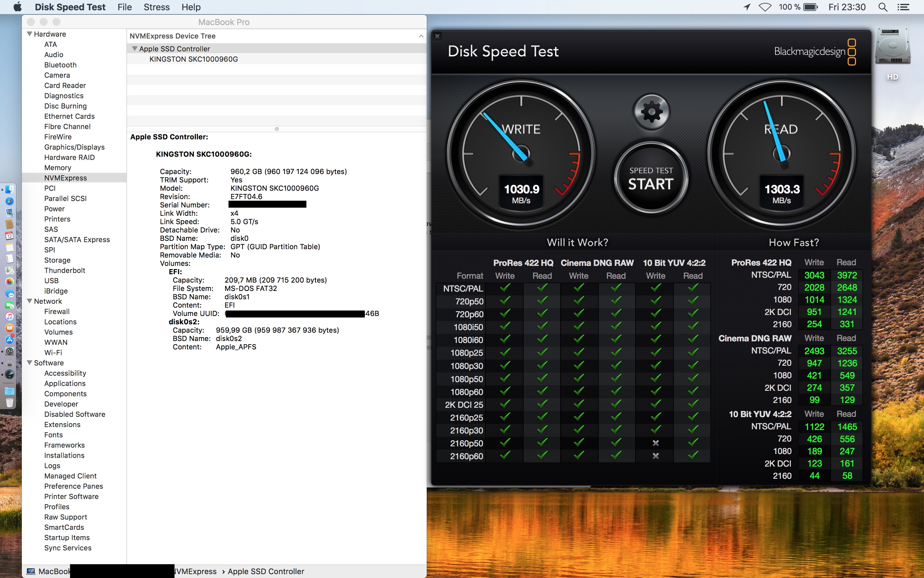The image size is (924, 578).
Task: Open Notes from the Dock
Action: click(x=10, y=247)
